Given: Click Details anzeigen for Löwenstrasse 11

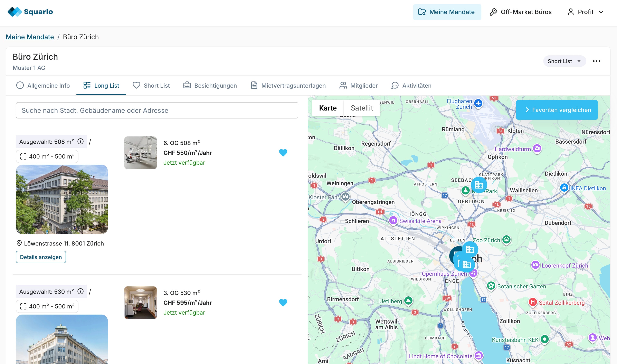Looking at the screenshot, I should click(41, 257).
